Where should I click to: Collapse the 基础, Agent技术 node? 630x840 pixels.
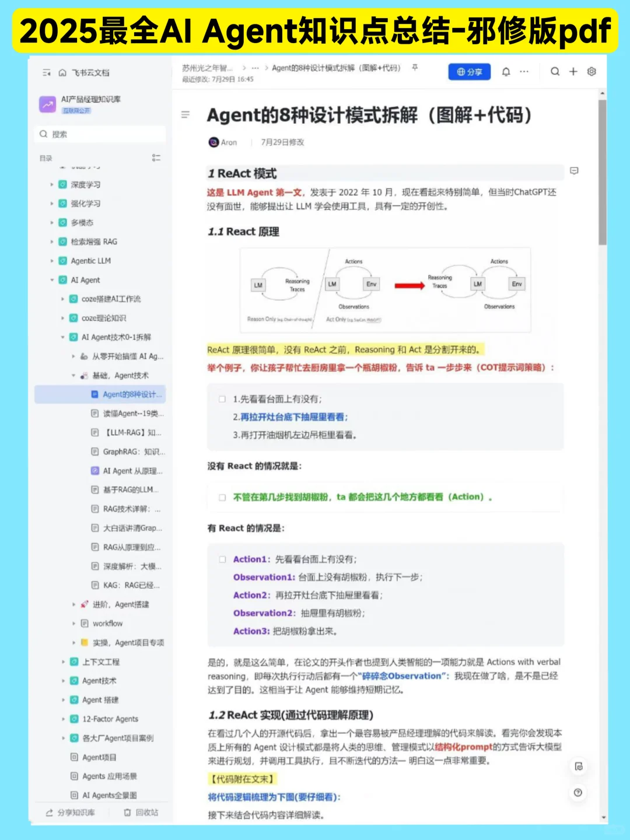click(x=73, y=376)
